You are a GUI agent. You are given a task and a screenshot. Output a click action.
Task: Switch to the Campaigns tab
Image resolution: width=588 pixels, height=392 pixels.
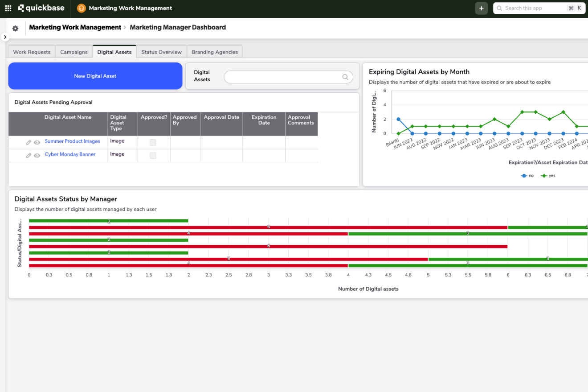[x=74, y=52]
